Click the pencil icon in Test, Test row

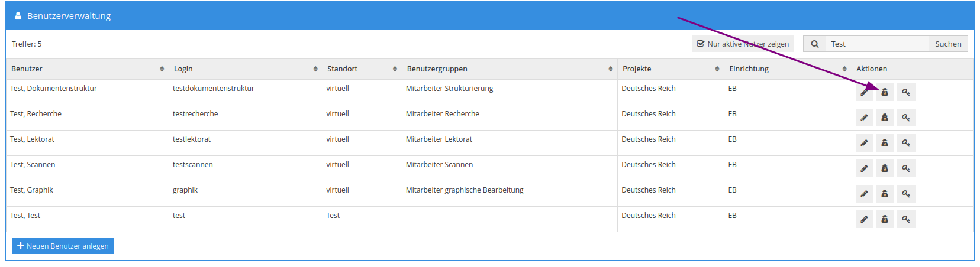[x=864, y=219]
